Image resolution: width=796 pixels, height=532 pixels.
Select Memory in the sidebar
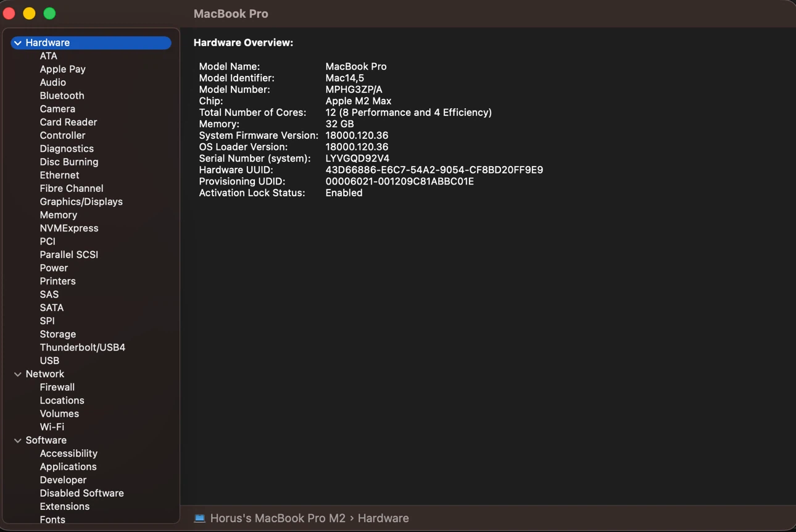click(58, 215)
